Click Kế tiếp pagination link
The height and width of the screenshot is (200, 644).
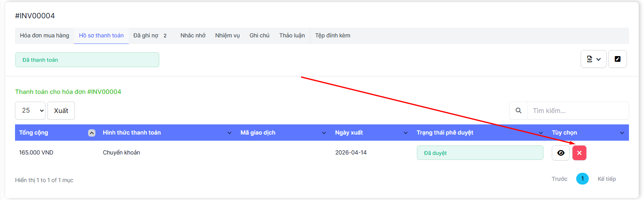607,179
